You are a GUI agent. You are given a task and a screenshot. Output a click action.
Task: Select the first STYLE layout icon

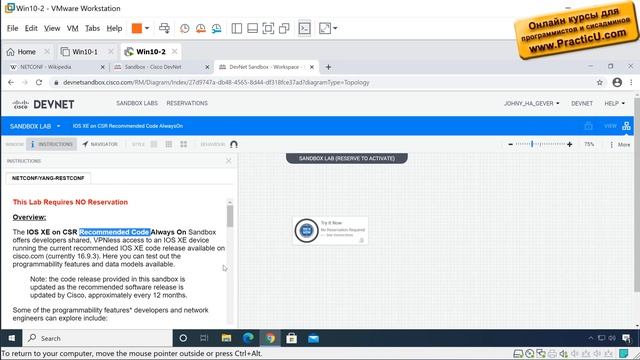pos(154,144)
